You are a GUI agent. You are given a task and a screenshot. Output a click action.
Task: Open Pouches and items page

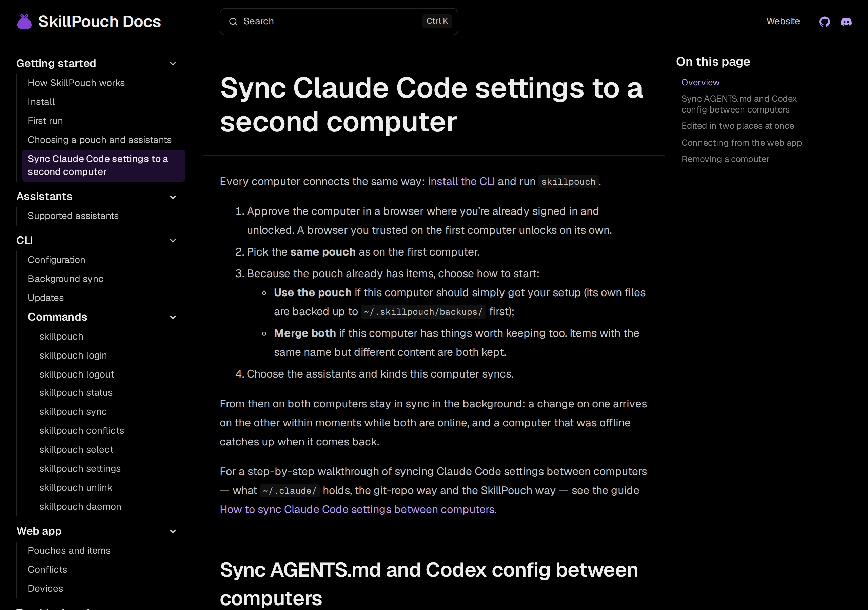69,551
